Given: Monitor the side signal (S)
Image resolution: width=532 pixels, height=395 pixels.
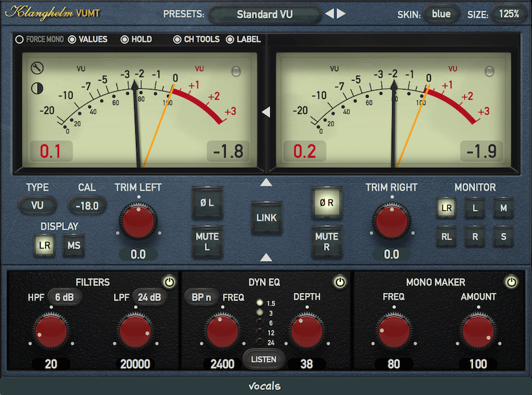Looking at the screenshot, I should (504, 237).
